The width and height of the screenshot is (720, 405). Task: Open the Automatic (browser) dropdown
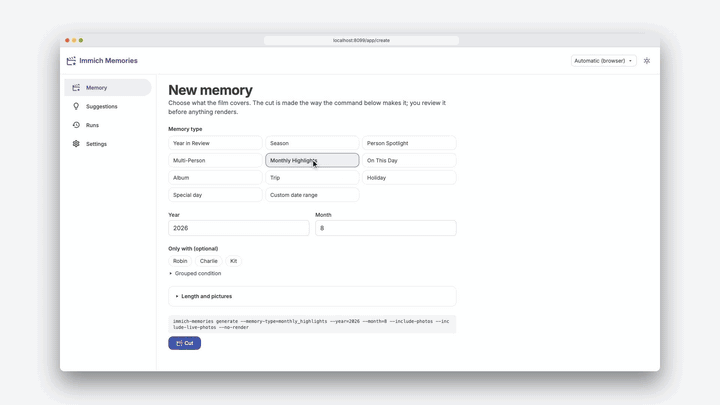[x=603, y=61]
